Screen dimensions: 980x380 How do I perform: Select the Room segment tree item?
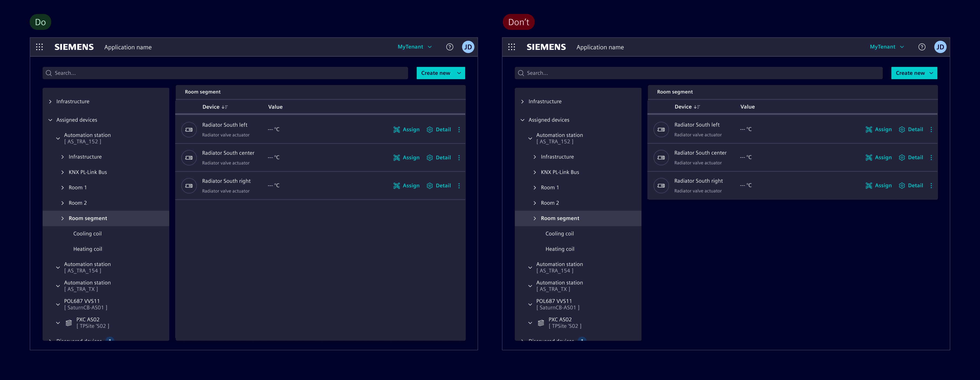tap(88, 218)
